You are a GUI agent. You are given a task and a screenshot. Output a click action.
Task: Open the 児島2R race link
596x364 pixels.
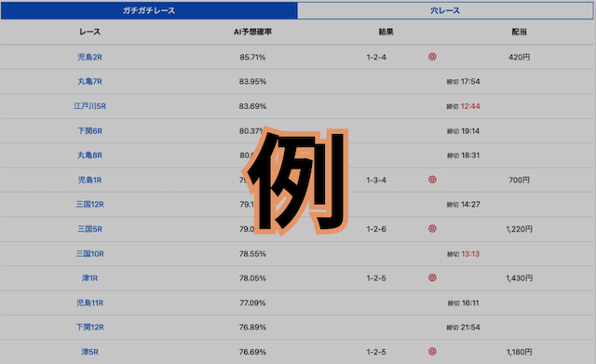pos(89,57)
